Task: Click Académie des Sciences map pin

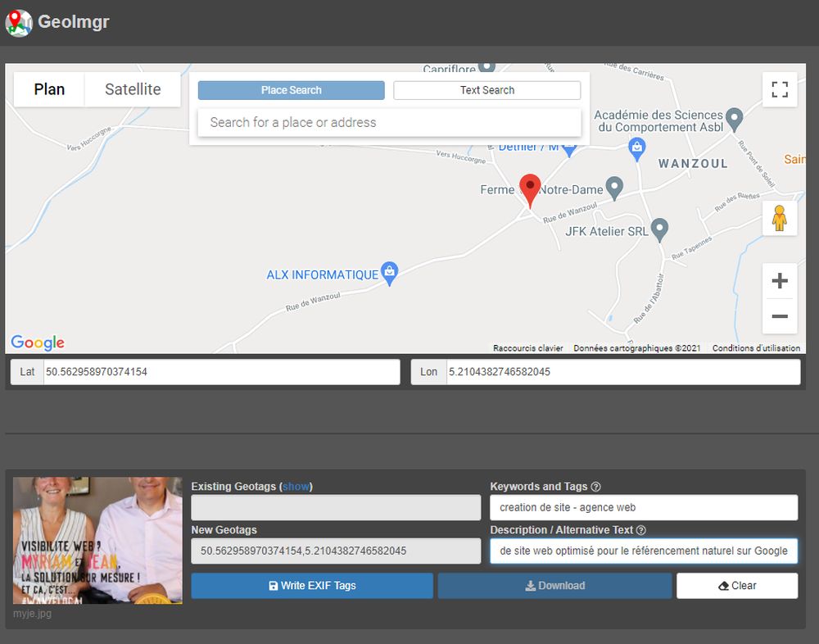Action: pyautogui.click(x=735, y=120)
